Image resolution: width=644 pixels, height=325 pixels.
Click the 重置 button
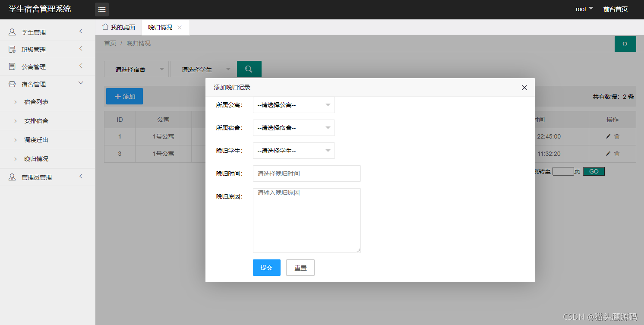point(300,268)
